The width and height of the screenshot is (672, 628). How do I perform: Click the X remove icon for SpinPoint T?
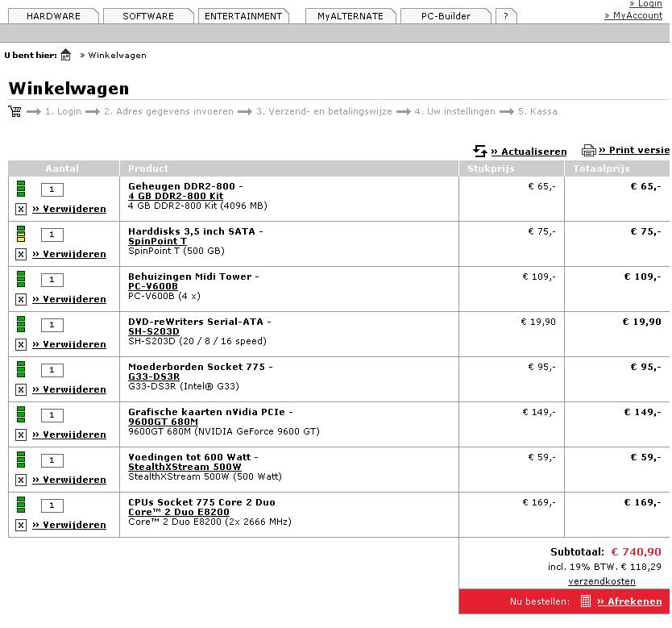21,254
